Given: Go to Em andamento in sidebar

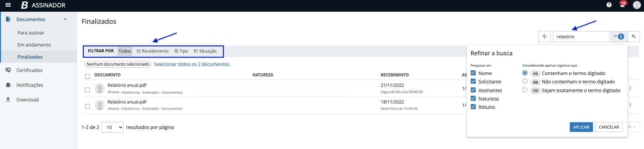Looking at the screenshot, I should click(x=34, y=45).
